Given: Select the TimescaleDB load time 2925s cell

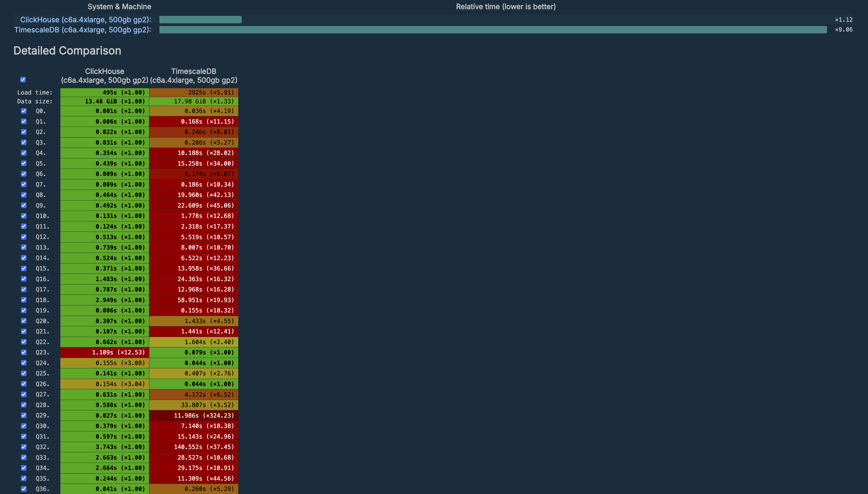Looking at the screenshot, I should [x=194, y=93].
